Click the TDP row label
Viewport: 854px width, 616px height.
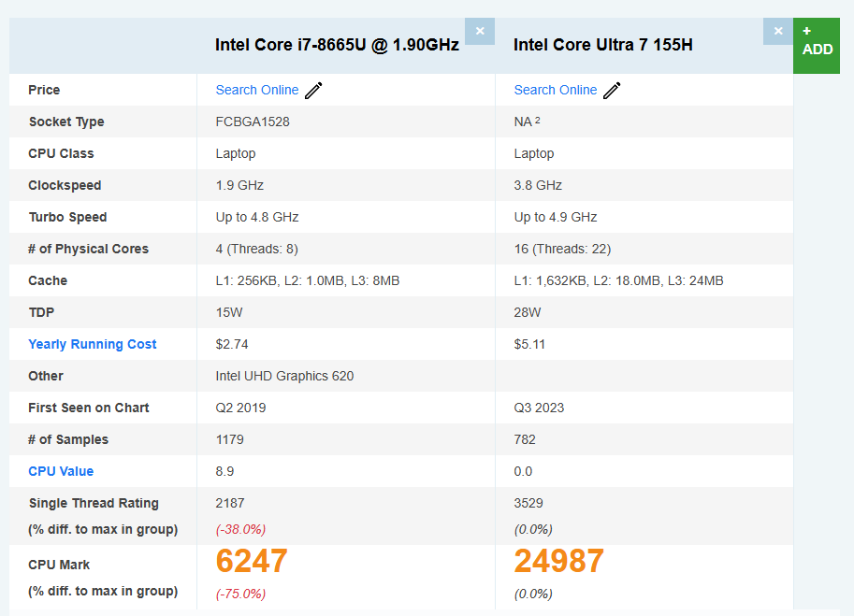[x=41, y=312]
